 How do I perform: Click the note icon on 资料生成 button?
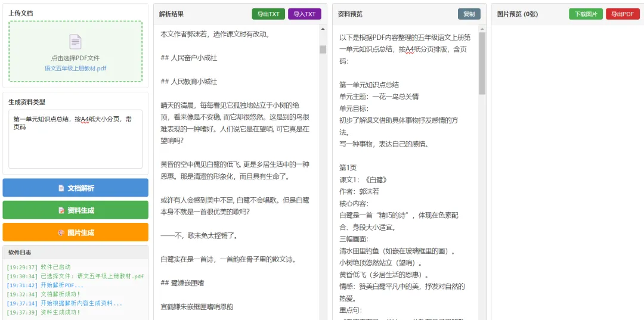tap(61, 210)
